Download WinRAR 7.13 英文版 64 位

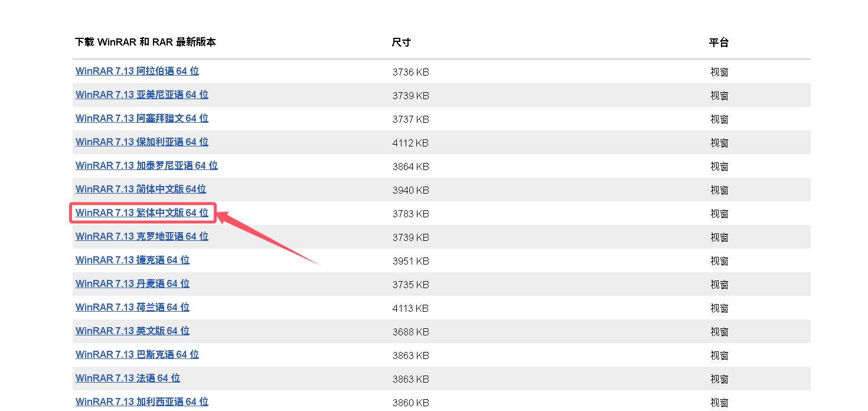pos(132,331)
